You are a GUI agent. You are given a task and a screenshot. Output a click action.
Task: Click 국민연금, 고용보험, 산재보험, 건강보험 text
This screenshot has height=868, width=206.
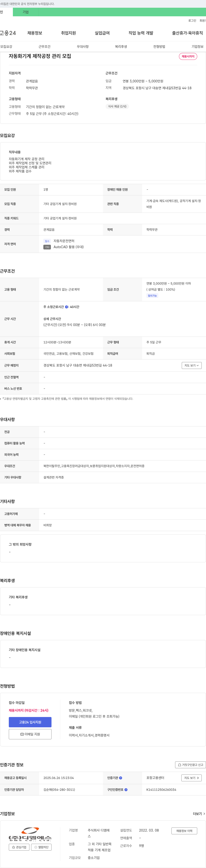tap(68, 354)
